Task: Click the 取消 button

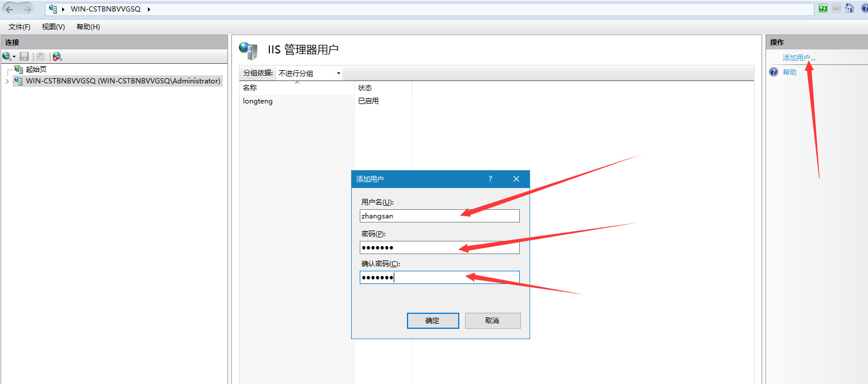Action: point(493,321)
